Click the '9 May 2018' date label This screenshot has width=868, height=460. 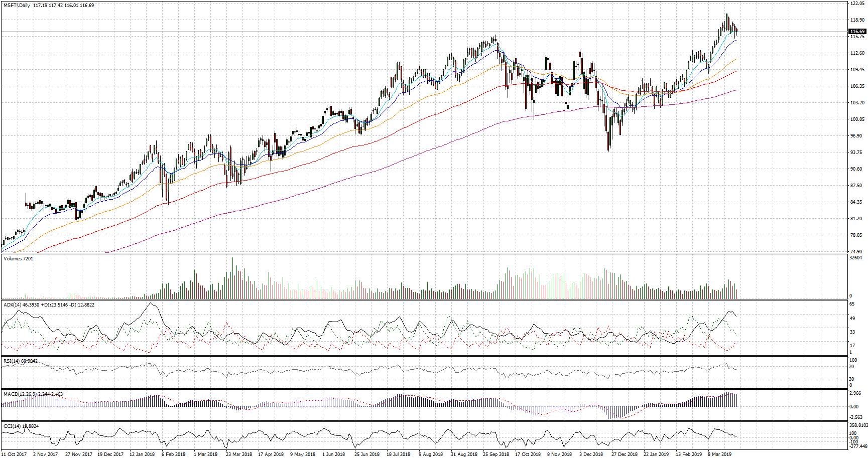(x=303, y=454)
